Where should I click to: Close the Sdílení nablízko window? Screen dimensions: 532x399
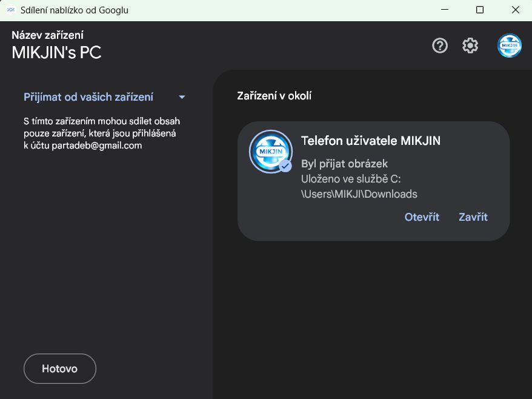(x=516, y=10)
